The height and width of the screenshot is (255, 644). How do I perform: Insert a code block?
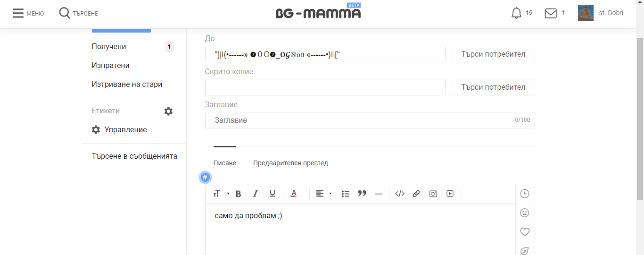point(400,194)
